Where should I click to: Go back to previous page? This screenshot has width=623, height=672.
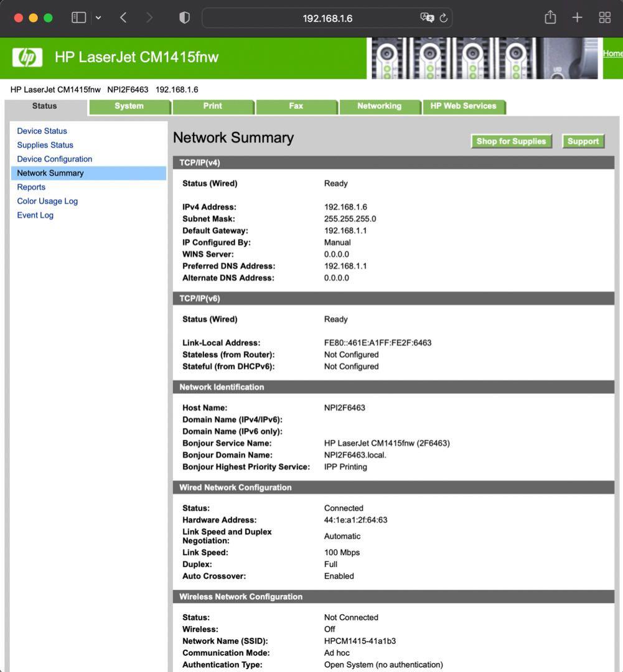click(123, 17)
